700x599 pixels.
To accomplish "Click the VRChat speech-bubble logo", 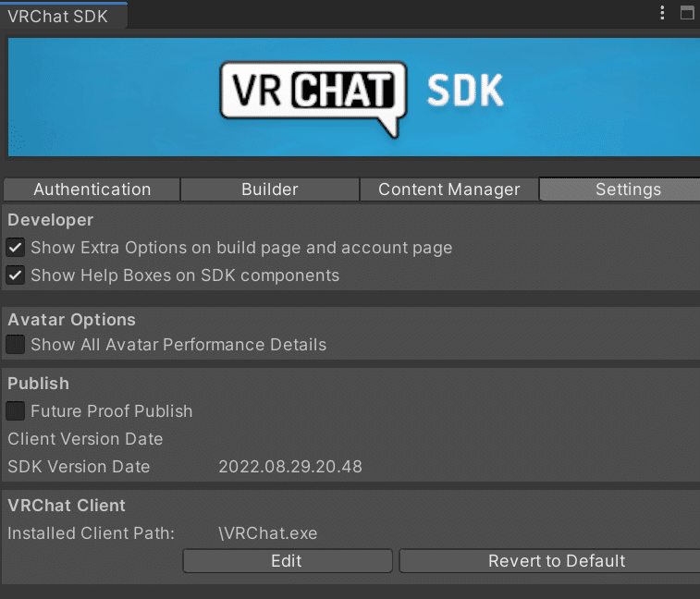I will pyautogui.click(x=313, y=99).
